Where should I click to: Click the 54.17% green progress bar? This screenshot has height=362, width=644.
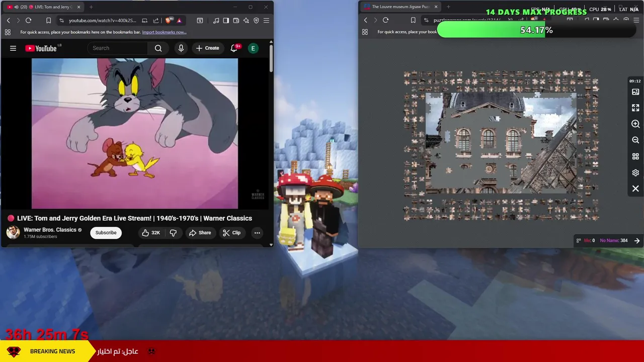coord(536,30)
